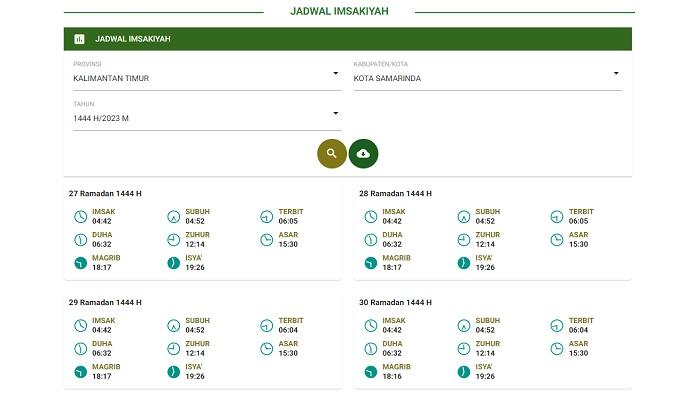Click Subuh clock icon for 29 Ramadan
The width and height of the screenshot is (700, 393).
pyautogui.click(x=174, y=326)
